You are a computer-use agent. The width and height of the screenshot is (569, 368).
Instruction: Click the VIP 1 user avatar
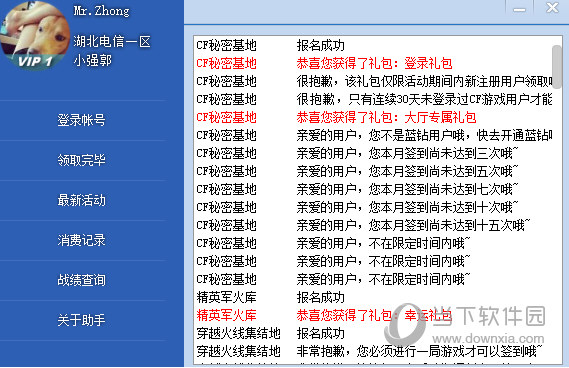[x=35, y=36]
